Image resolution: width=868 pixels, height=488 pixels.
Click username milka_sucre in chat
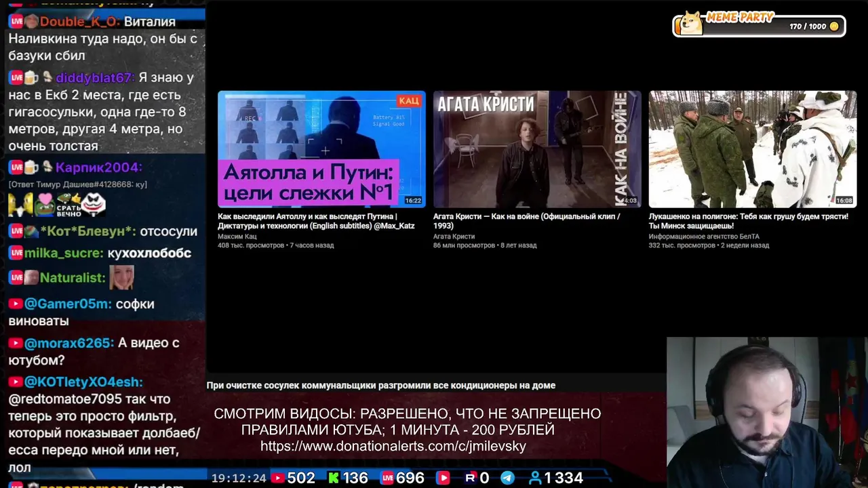pos(64,253)
